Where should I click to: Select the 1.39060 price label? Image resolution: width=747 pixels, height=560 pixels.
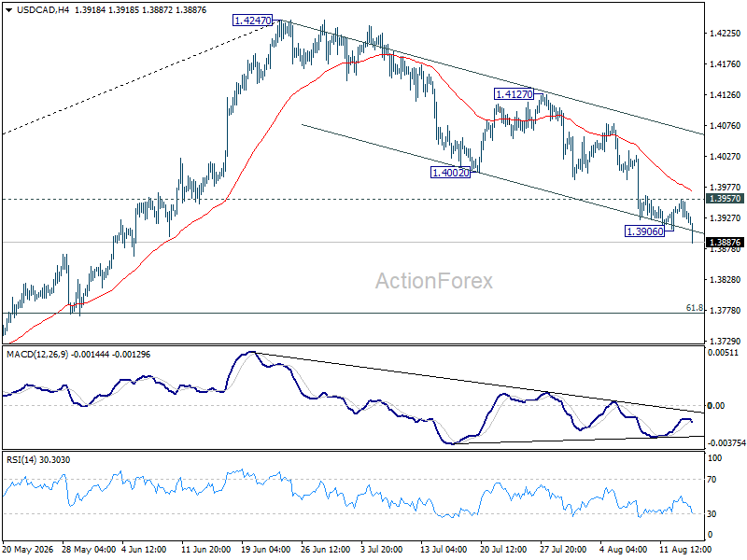644,231
